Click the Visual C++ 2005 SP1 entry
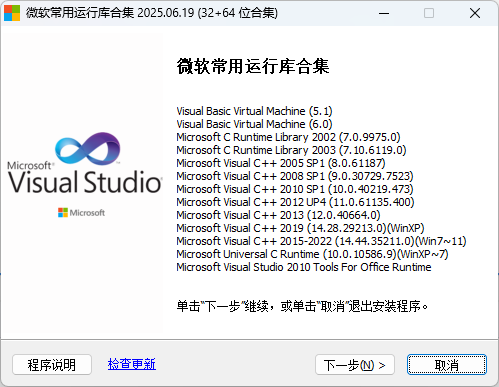The height and width of the screenshot is (387, 499). click(281, 163)
